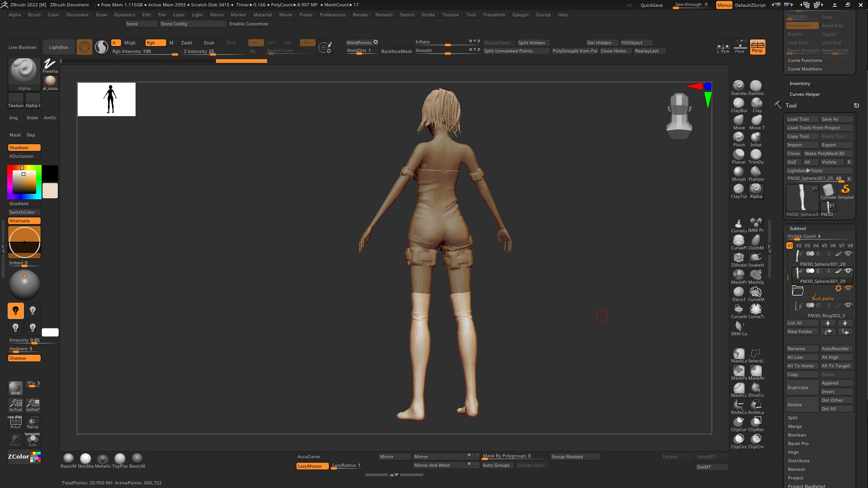The image size is (868, 488).
Task: Choose the SnakeHook brush icon
Action: (756, 258)
